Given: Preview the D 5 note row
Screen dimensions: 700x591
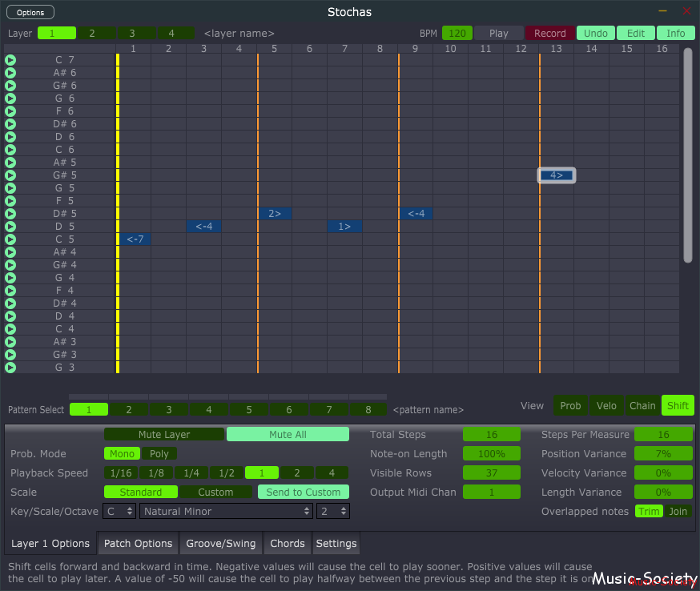Looking at the screenshot, I should (x=10, y=227).
